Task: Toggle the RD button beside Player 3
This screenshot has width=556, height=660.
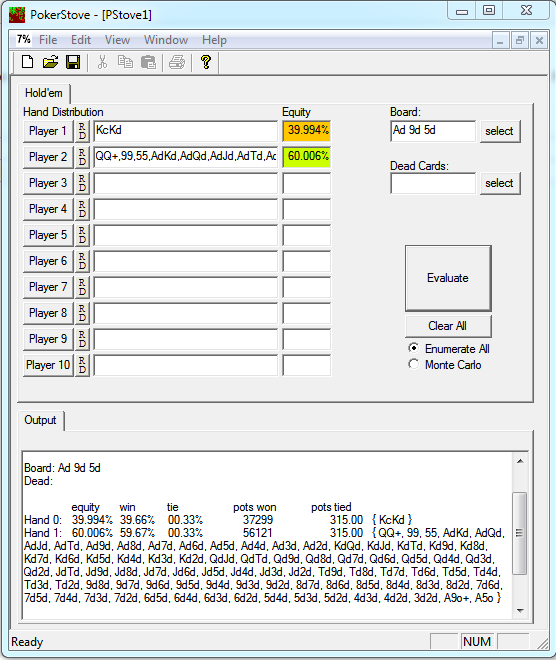Action: 82,183
